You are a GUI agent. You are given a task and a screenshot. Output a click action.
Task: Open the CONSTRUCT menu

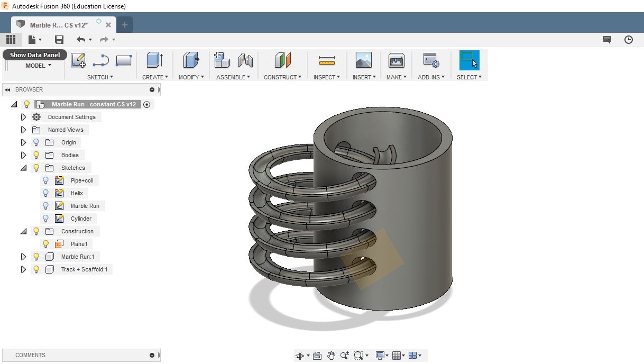pyautogui.click(x=282, y=77)
